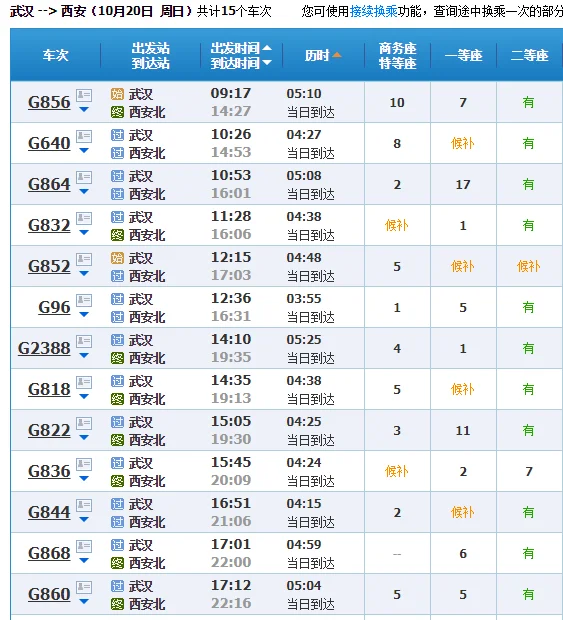Image resolution: width=563 pixels, height=620 pixels.
Task: Open train number G96 link
Action: click(x=54, y=307)
